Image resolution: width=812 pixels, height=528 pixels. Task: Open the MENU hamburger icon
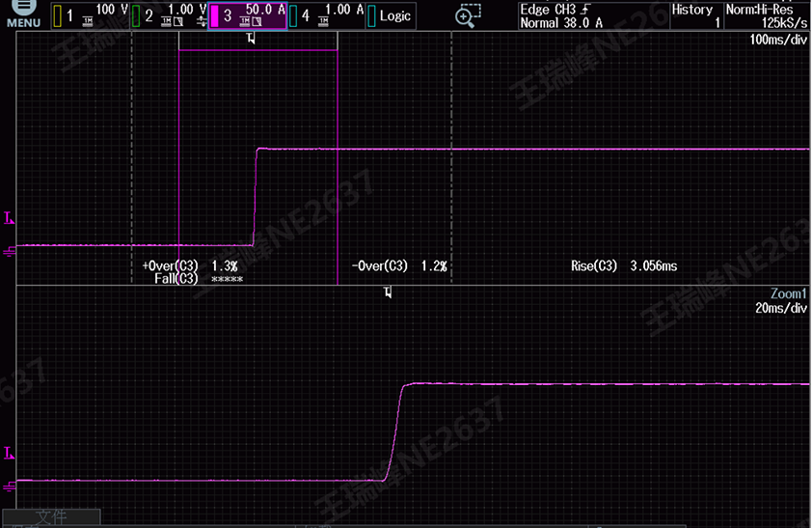(x=23, y=12)
